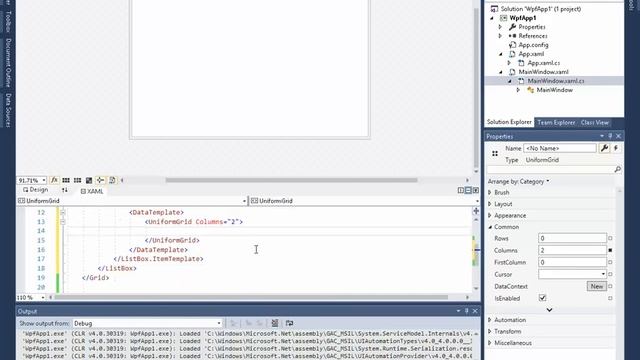Viewport: 640px width, 360px height.
Task: Open the designer zoom 91.71% dropdown
Action: [x=44, y=180]
